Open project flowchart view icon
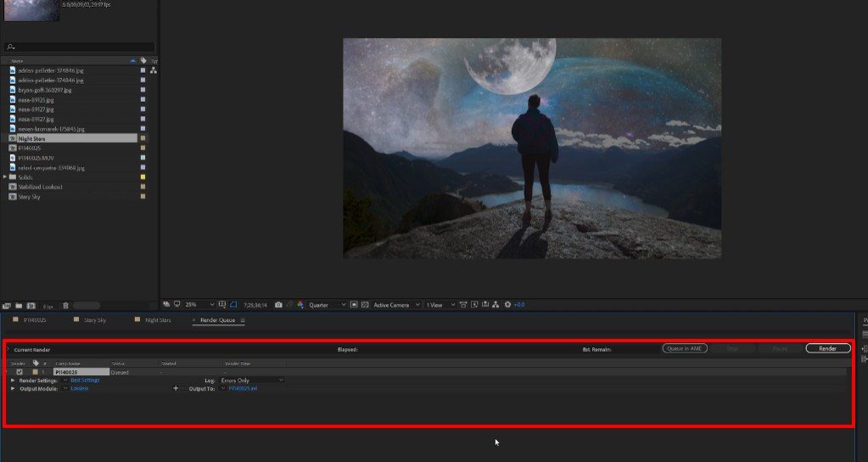The image size is (868, 462). tap(154, 70)
